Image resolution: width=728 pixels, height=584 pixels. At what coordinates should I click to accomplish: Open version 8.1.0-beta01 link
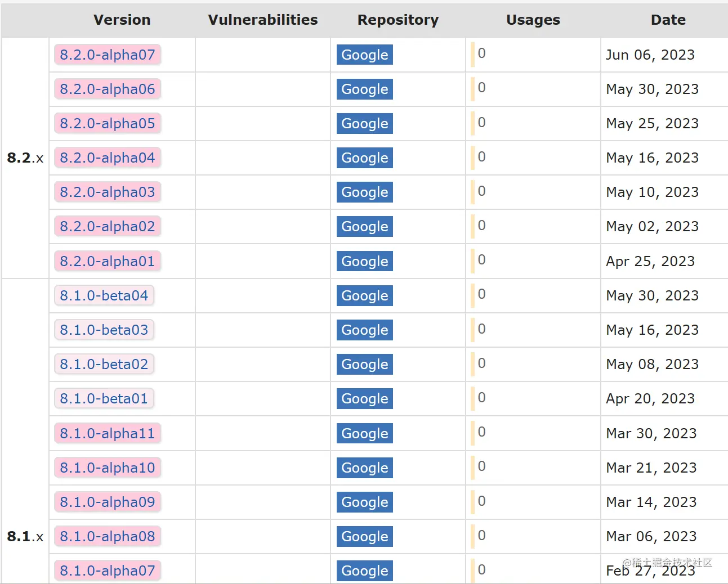click(x=104, y=398)
